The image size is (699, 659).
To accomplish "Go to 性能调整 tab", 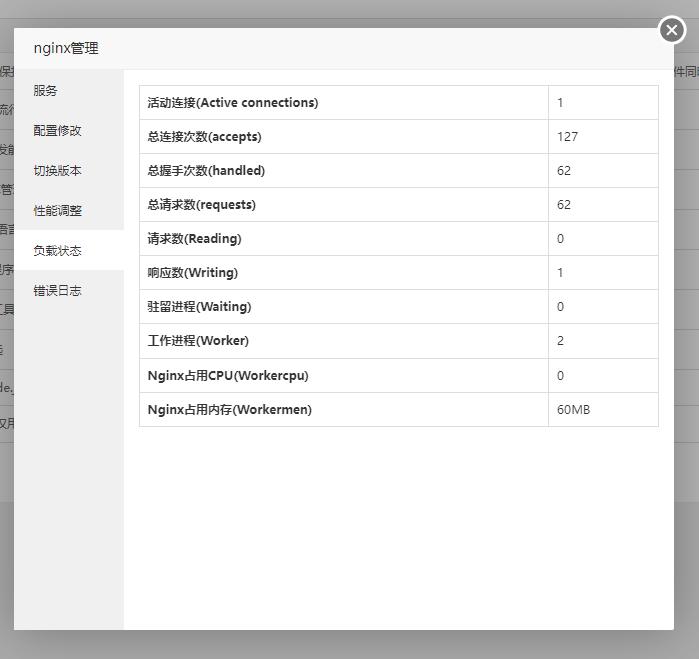I will point(58,211).
